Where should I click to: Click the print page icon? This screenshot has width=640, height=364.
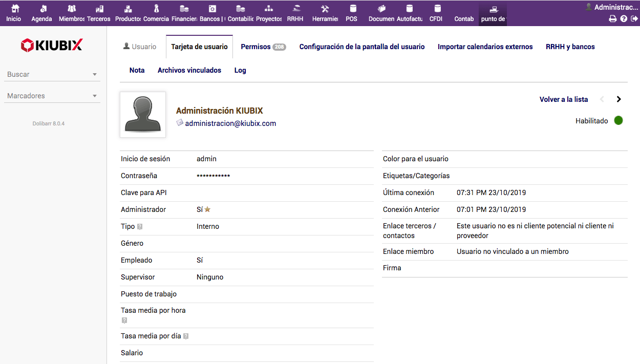pyautogui.click(x=612, y=19)
